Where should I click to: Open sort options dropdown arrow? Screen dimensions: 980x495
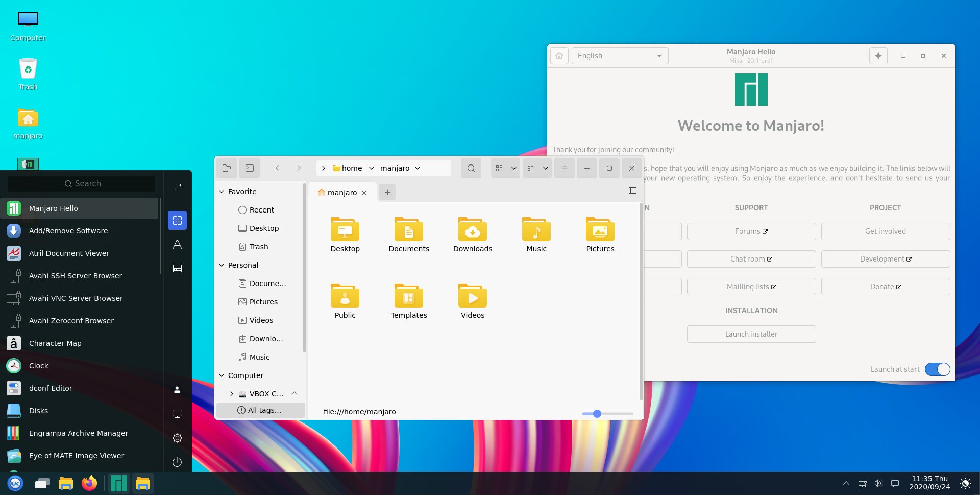coord(546,168)
